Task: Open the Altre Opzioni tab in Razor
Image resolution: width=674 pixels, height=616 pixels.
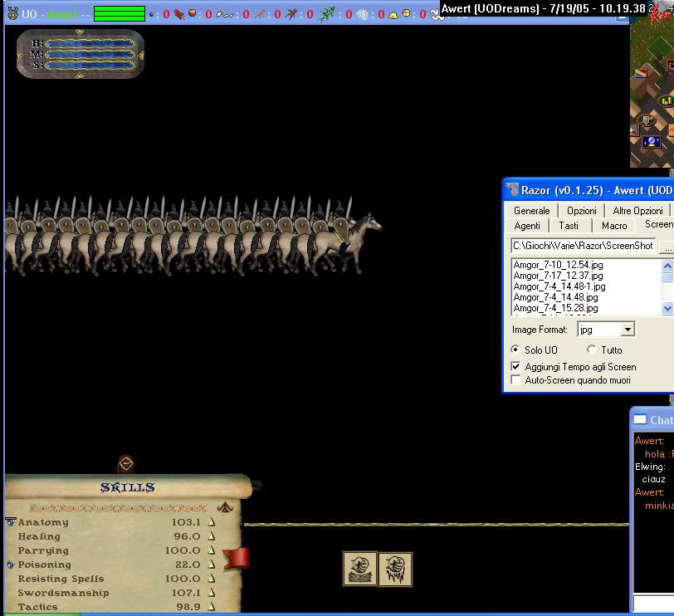Action: tap(637, 211)
